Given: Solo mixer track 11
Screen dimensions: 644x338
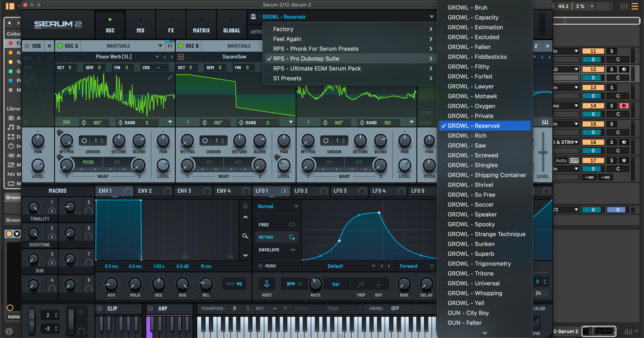Looking at the screenshot, I should [612, 51].
